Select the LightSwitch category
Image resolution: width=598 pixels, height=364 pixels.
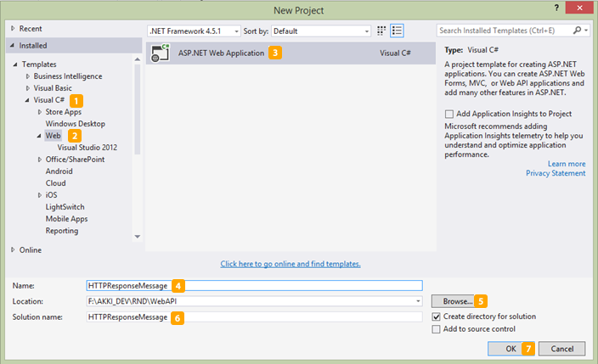pos(65,207)
